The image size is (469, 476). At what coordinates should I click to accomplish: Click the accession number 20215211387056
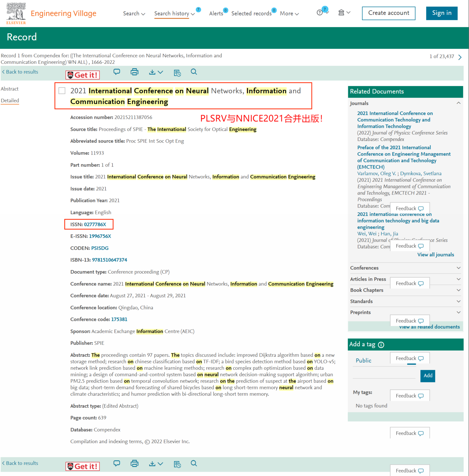(x=133, y=117)
